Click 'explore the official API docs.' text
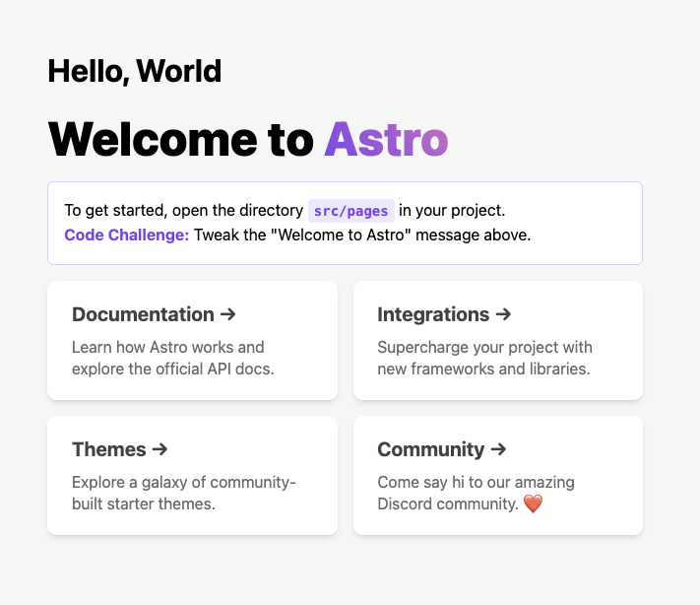 point(172,370)
